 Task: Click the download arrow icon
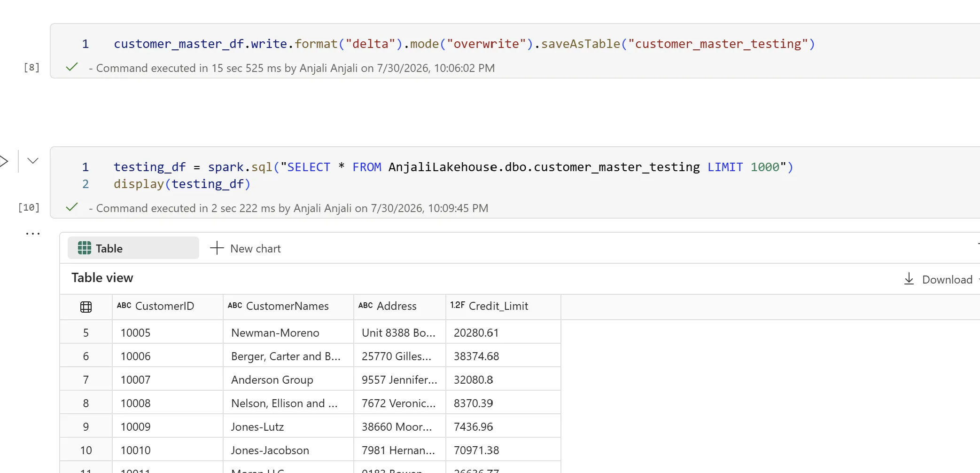pyautogui.click(x=909, y=279)
